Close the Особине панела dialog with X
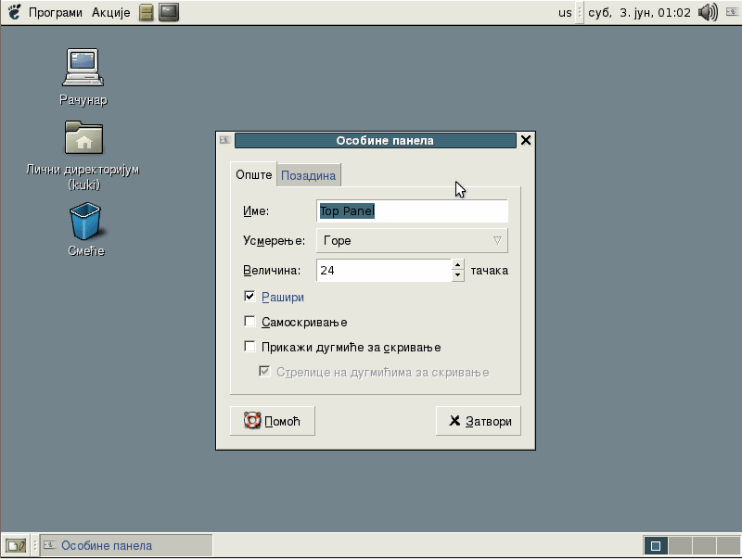 (x=526, y=140)
